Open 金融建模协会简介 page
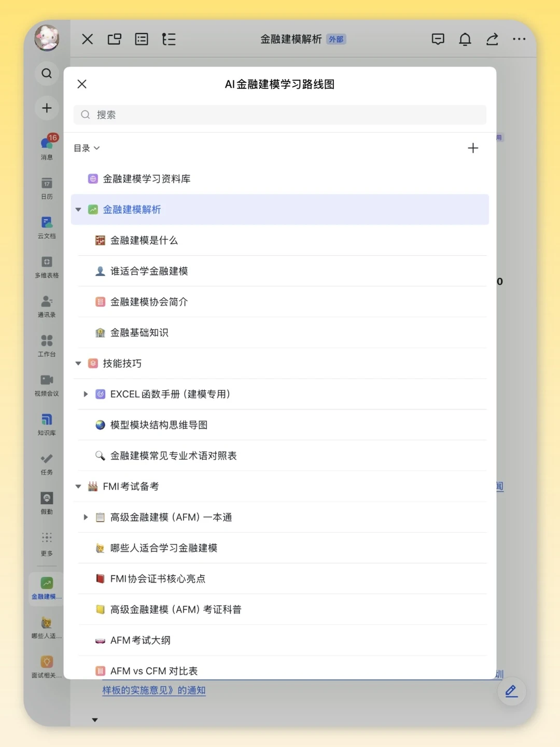This screenshot has width=560, height=747. point(280,302)
